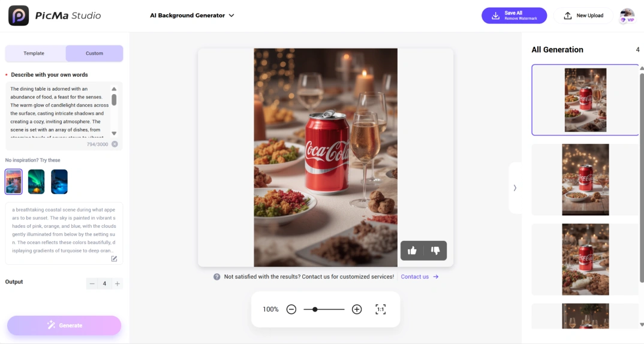Reset view with the 1:1 icon
This screenshot has width=644, height=344.
381,309
